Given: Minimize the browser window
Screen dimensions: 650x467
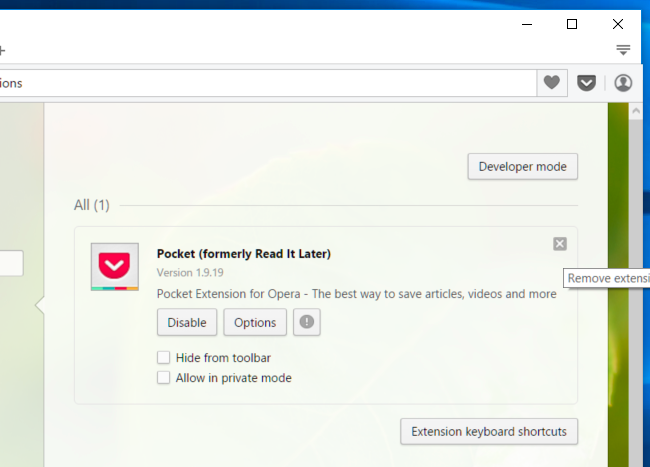Looking at the screenshot, I should click(527, 24).
